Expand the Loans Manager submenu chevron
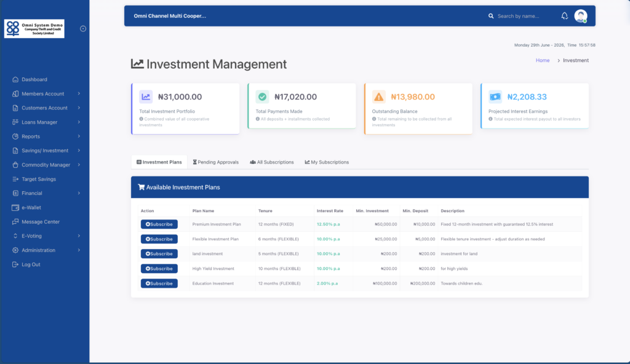The width and height of the screenshot is (630, 364). (79, 122)
